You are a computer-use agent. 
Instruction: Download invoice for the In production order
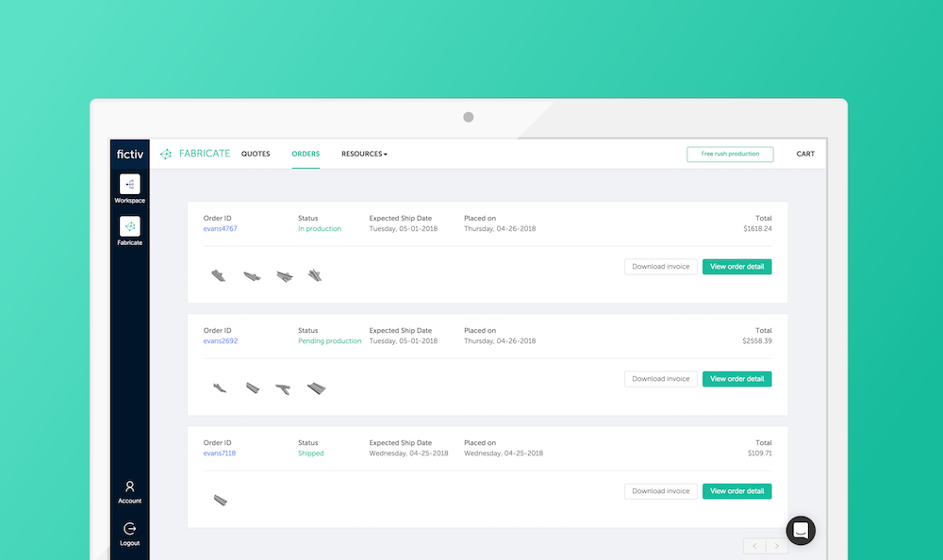pyautogui.click(x=660, y=266)
